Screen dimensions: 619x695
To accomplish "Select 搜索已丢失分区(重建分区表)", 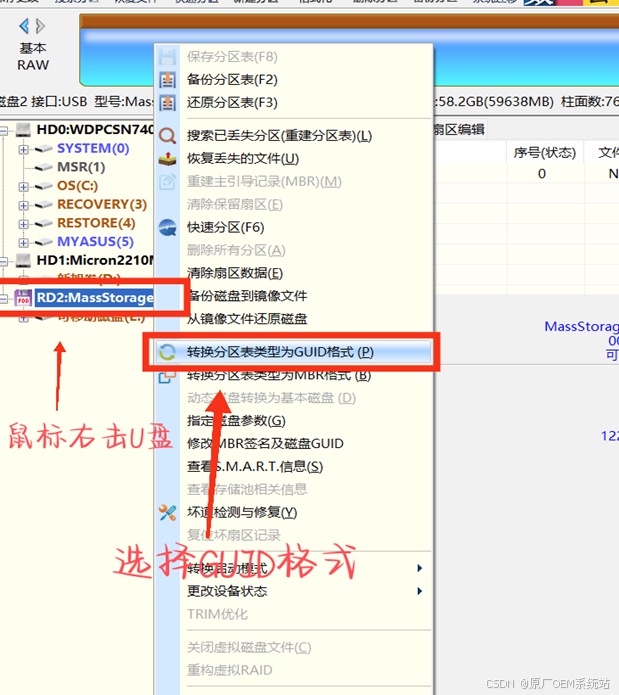I will tap(280, 136).
